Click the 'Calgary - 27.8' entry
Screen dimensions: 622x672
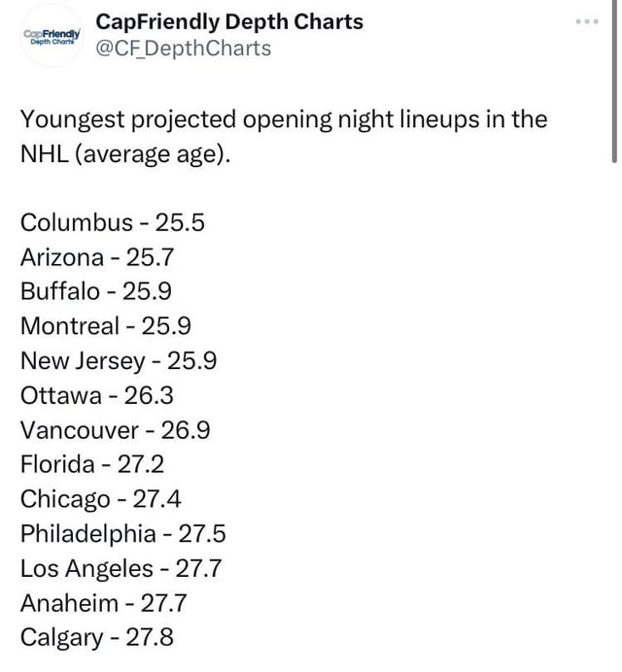click(97, 638)
